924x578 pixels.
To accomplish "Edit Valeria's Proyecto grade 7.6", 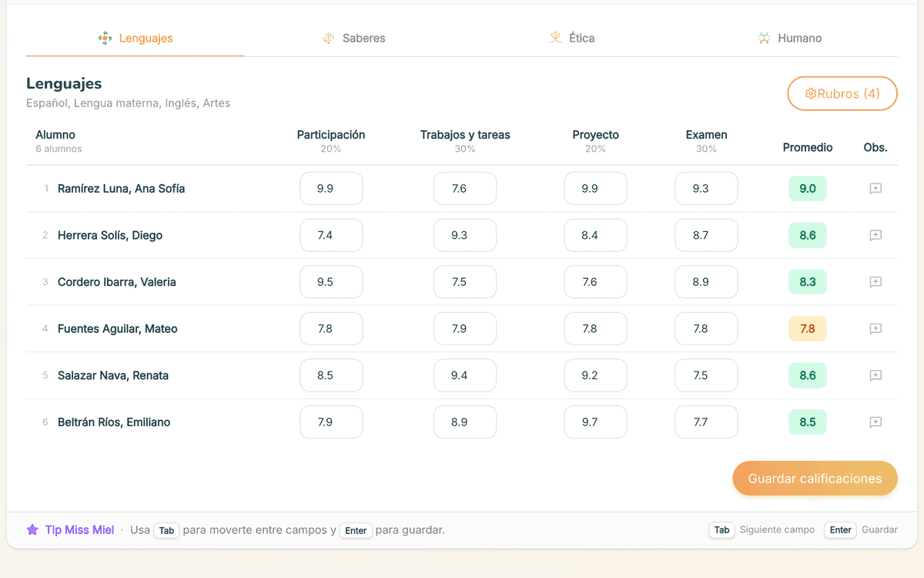I will point(595,282).
